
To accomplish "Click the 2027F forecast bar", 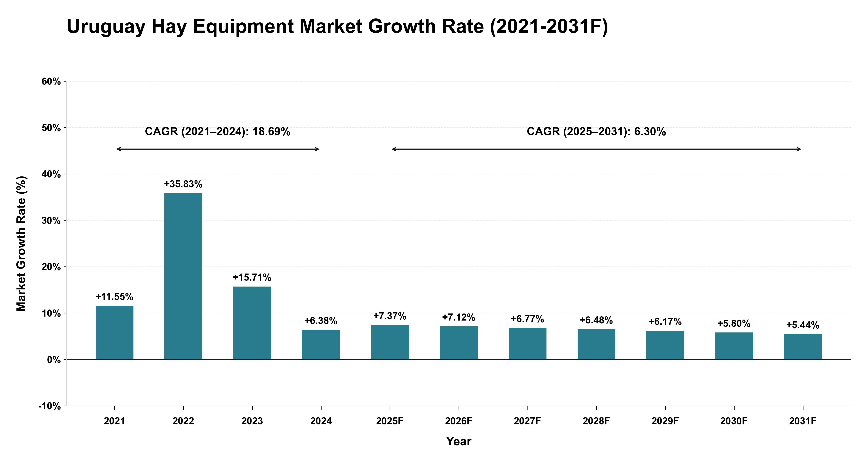I will pyautogui.click(x=528, y=344).
